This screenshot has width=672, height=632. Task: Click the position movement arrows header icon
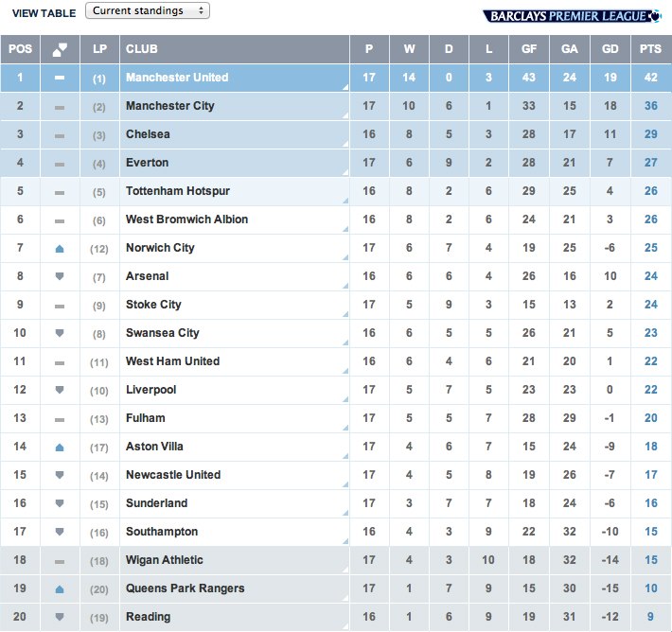click(60, 49)
